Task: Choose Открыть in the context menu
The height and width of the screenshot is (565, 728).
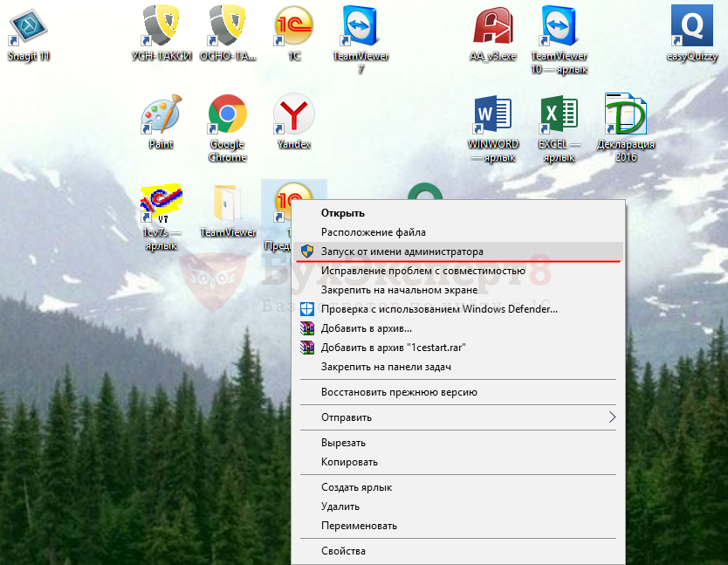Action: click(x=457, y=213)
